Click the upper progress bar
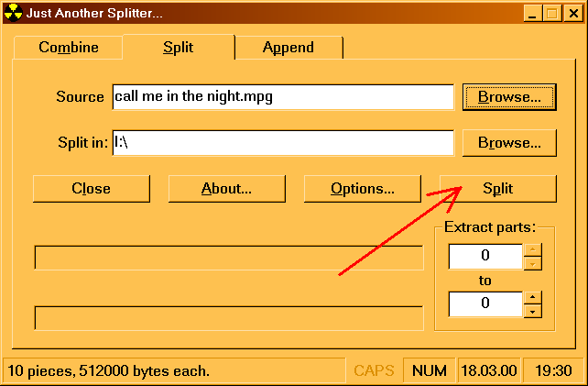Image resolution: width=588 pixels, height=386 pixels. pyautogui.click(x=229, y=258)
